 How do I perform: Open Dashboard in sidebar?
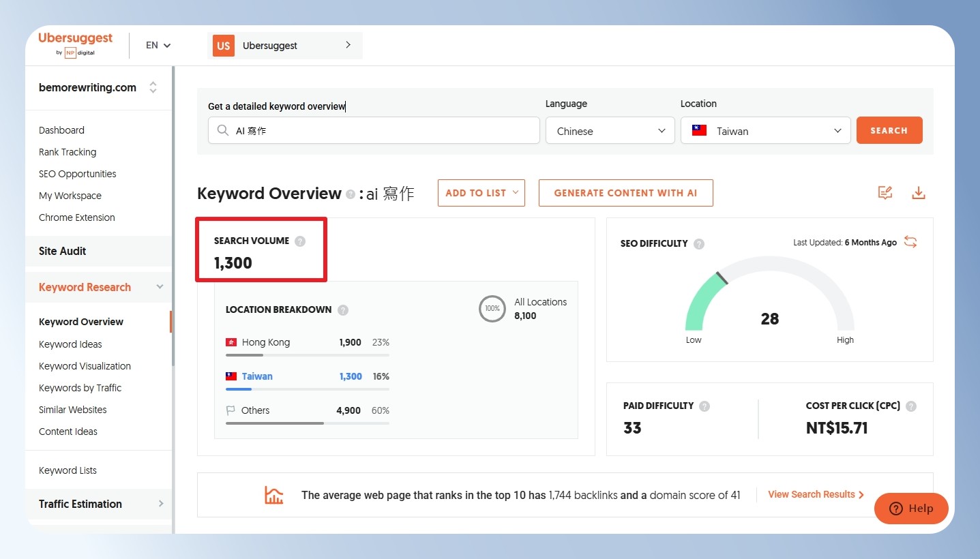61,130
